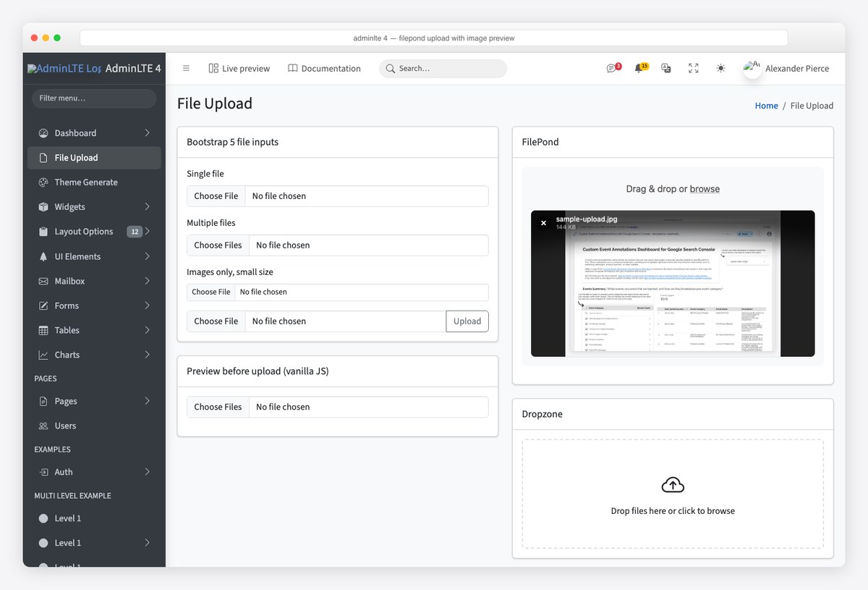Select Theme Generate in sidebar

94,182
